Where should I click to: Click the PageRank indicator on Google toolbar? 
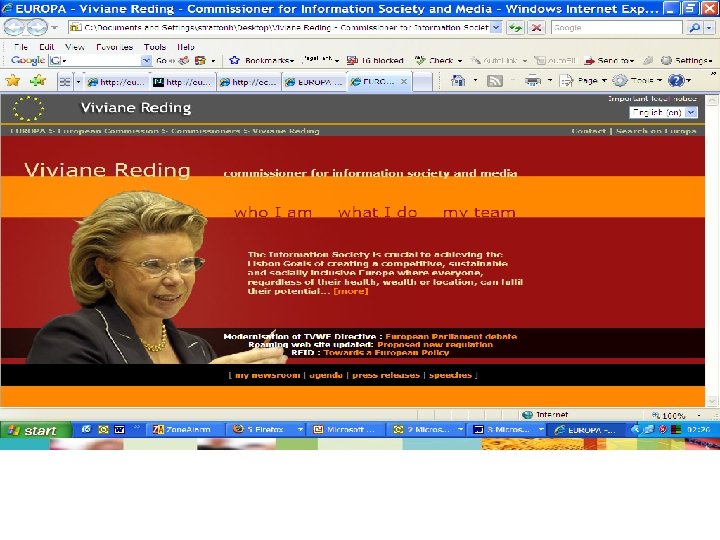[x=321, y=60]
